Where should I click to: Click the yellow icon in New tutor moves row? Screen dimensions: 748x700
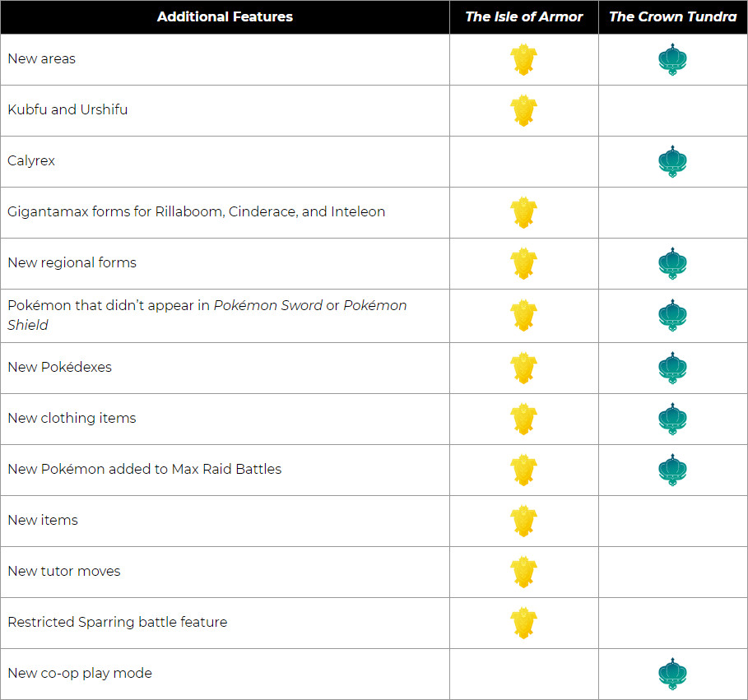523,572
